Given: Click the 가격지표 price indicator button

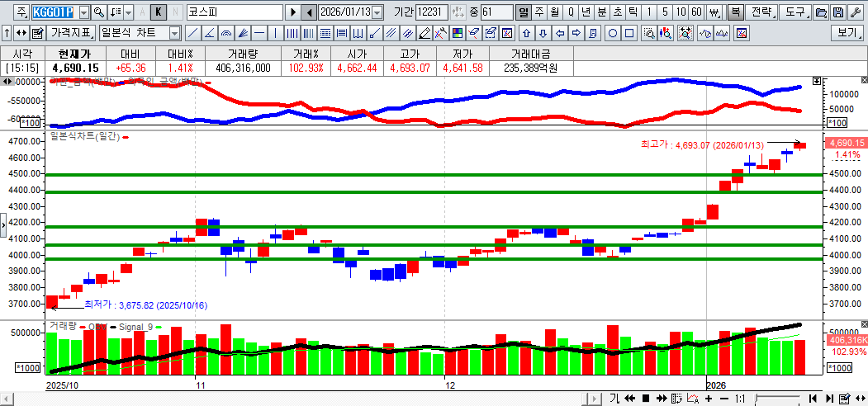Looking at the screenshot, I should tap(71, 33).
